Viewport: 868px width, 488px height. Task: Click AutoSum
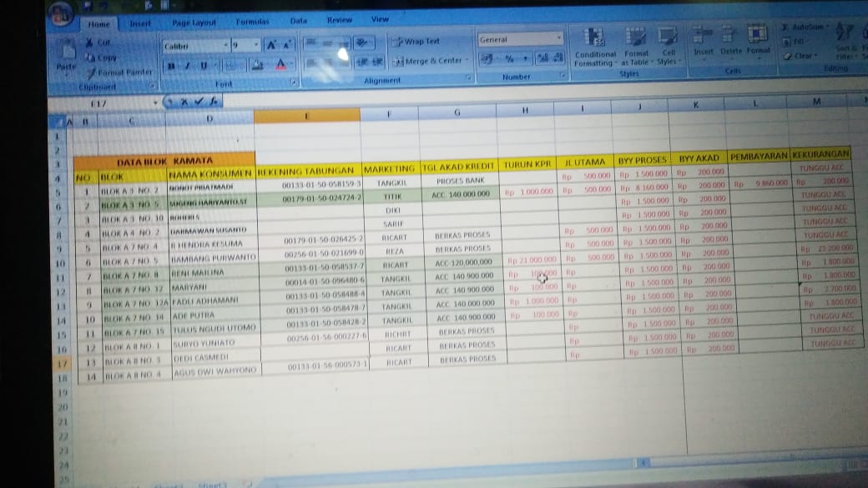click(x=805, y=27)
